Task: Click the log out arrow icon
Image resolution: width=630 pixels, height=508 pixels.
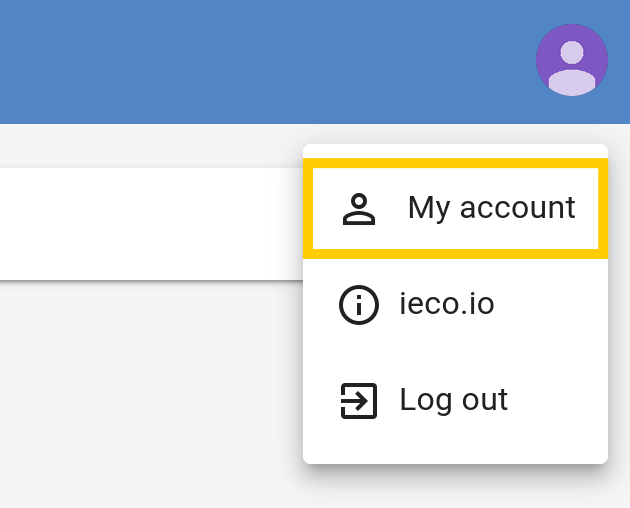Action: pyautogui.click(x=359, y=401)
